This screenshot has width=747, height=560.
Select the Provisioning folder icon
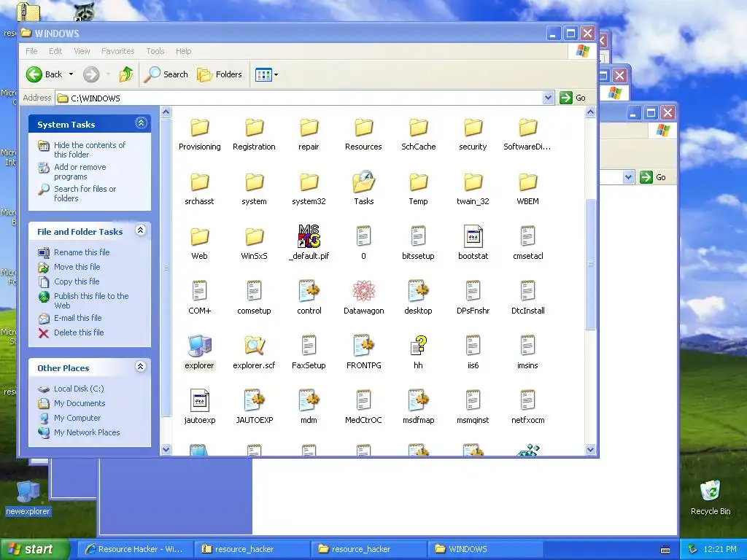199,127
